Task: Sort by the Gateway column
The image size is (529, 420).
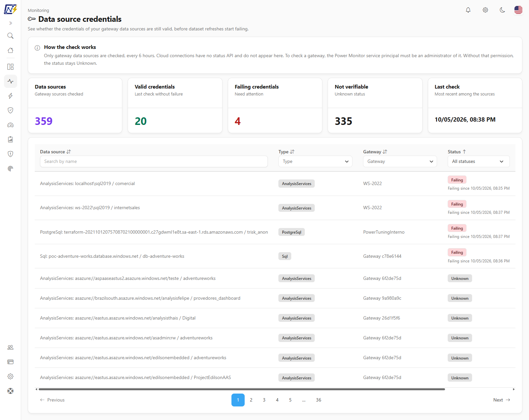Action: 375,152
